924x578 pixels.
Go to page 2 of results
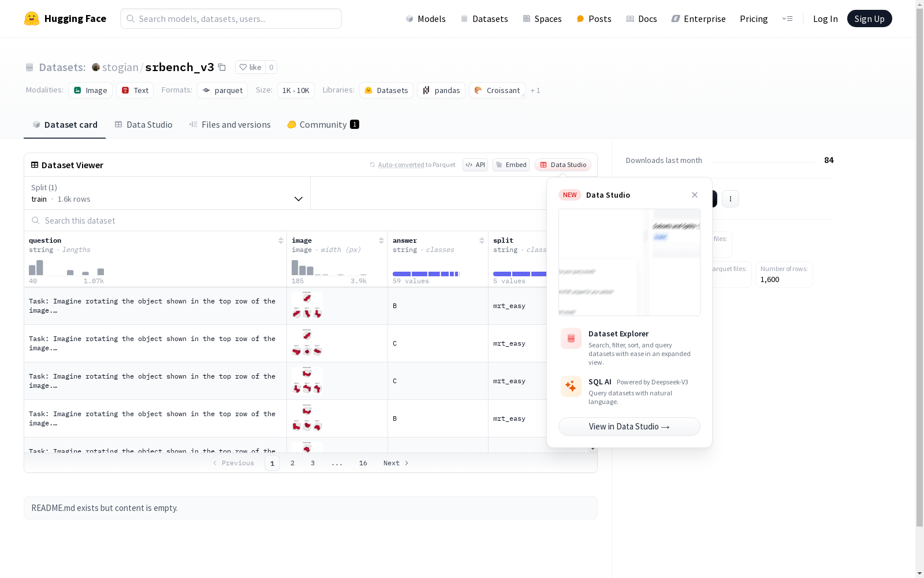[x=293, y=463]
